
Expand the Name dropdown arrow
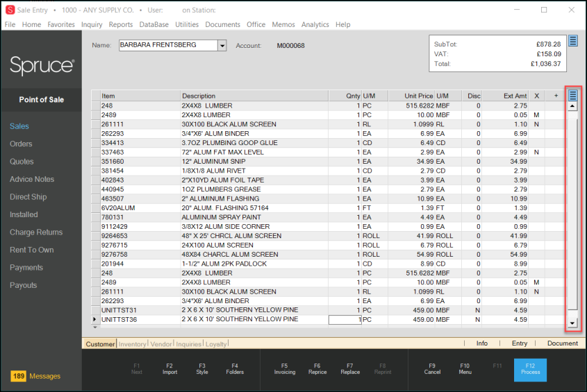point(222,46)
